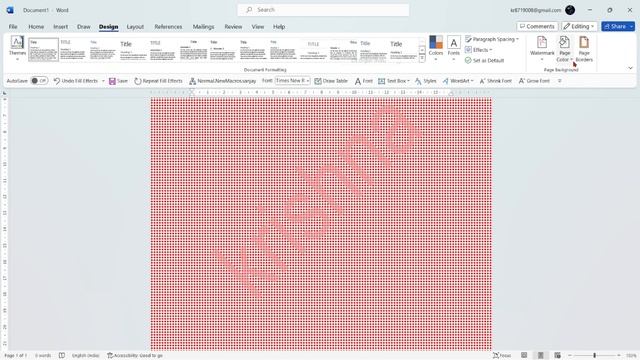Switch to Print Layout view
This screenshot has height=360, width=640.
click(x=541, y=356)
